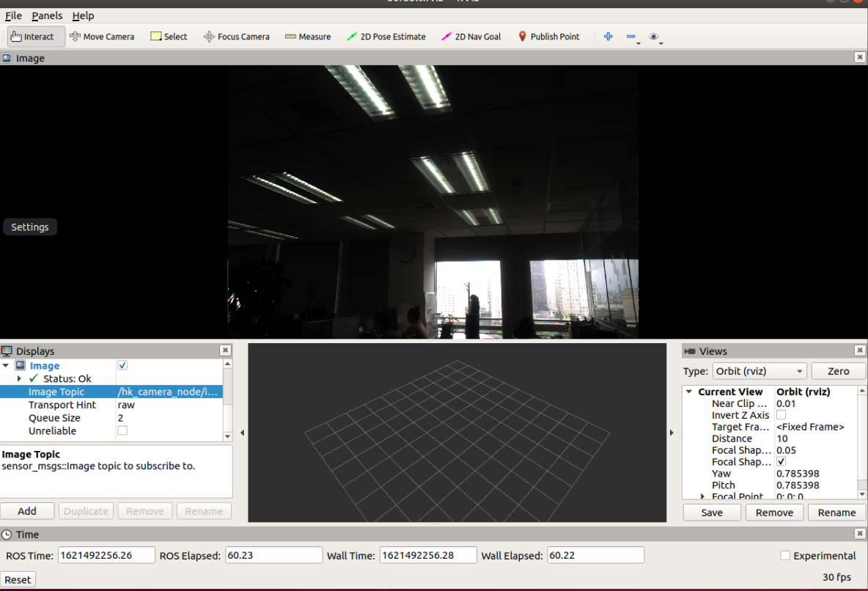Screen dimensions: 868x591
Task: Click the Settings button on the image view
Action: tap(29, 227)
